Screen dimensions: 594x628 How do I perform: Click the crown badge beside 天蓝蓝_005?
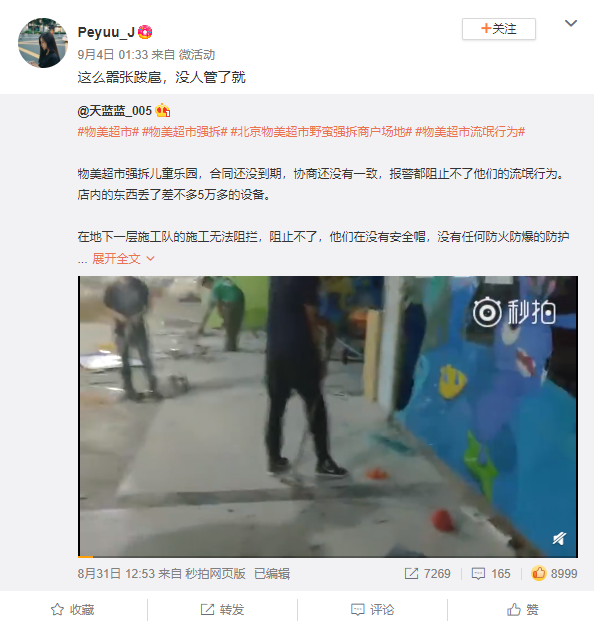click(163, 111)
